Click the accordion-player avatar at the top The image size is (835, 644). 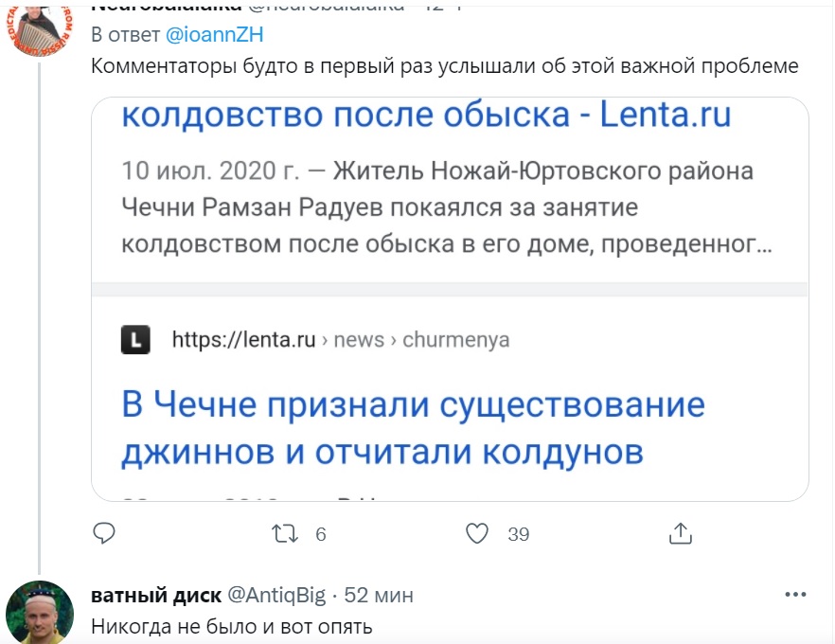click(39, 27)
